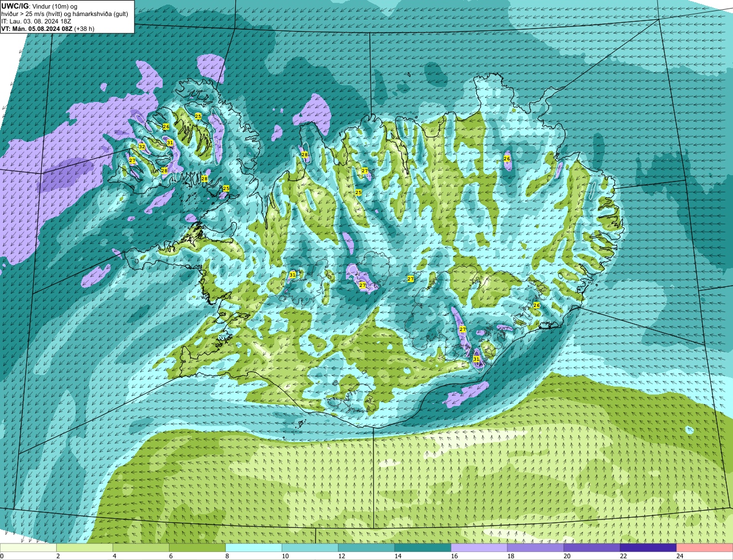Select the 18–20 m/s purple legend swatch

(536, 548)
